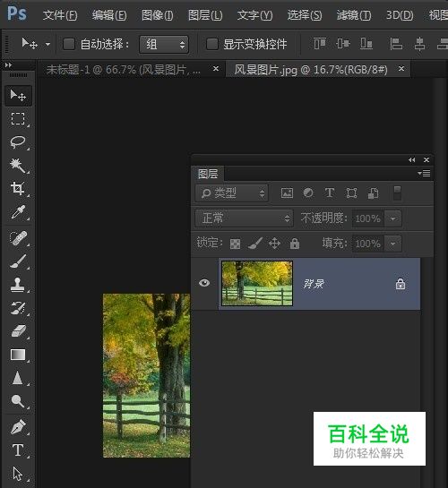Enable the 自动选择 checkbox
The image size is (448, 488).
click(69, 44)
